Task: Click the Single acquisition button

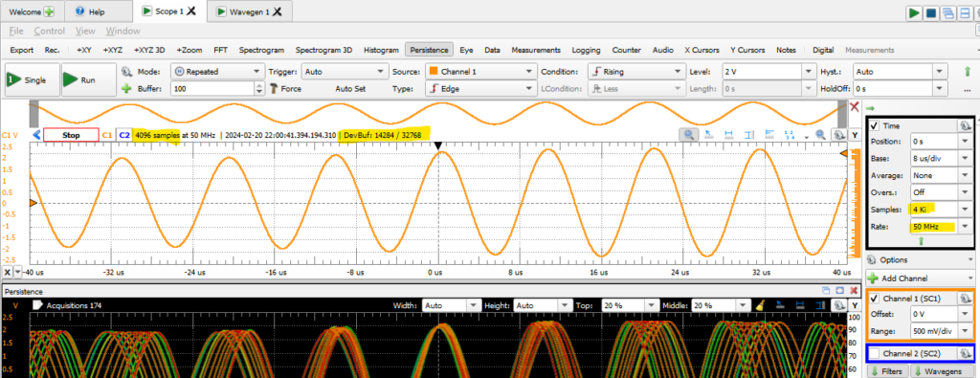Action: pos(32,80)
